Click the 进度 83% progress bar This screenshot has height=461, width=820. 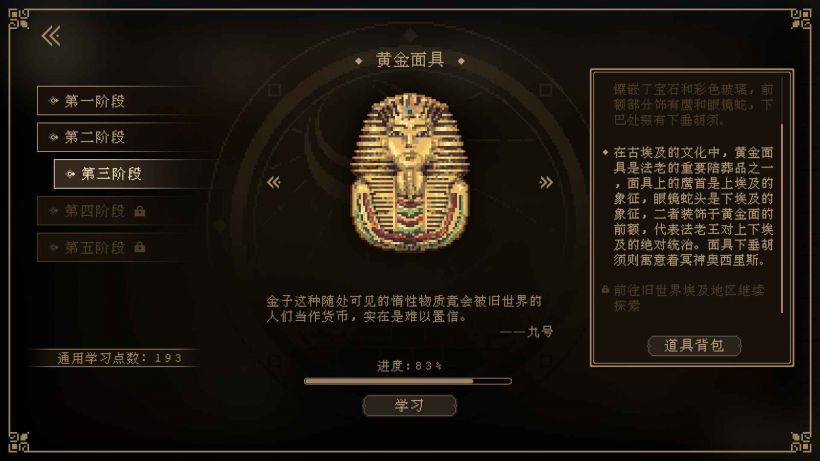408,381
